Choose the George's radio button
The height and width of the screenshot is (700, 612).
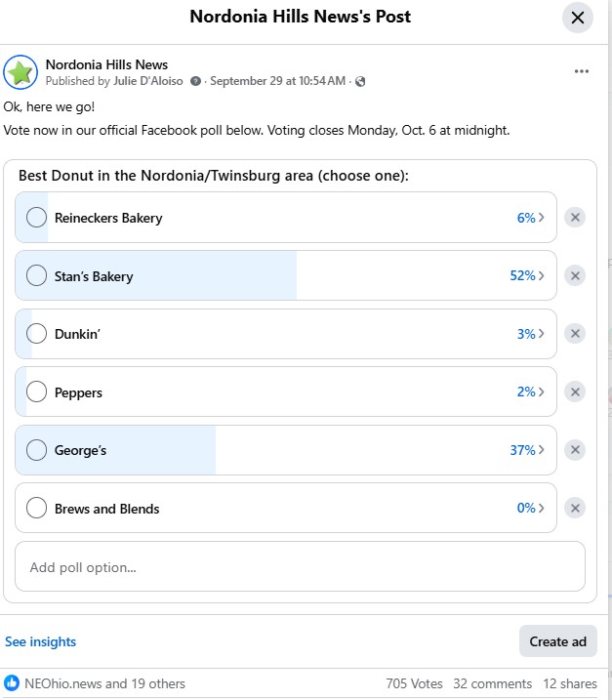click(x=37, y=450)
